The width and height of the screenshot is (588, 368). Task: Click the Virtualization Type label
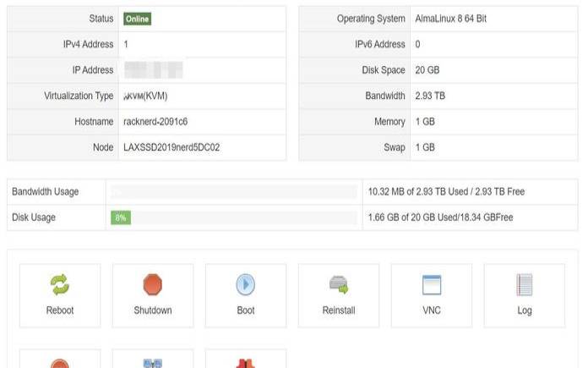pyautogui.click(x=79, y=96)
